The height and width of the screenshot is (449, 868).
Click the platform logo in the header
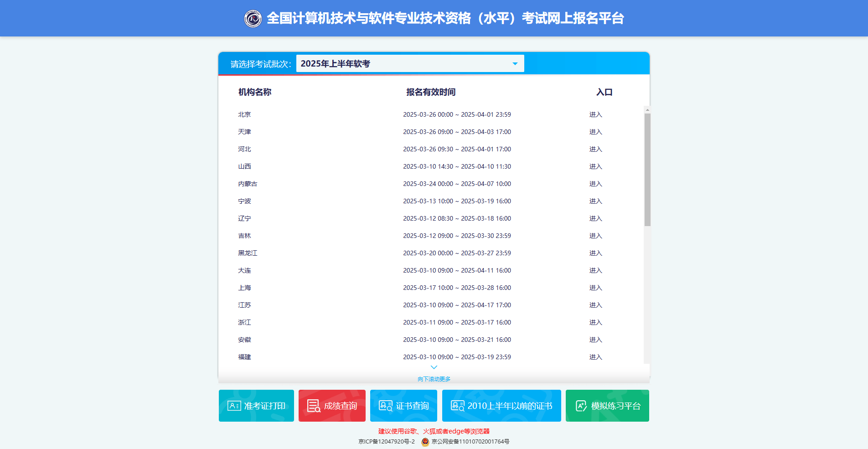(x=254, y=18)
